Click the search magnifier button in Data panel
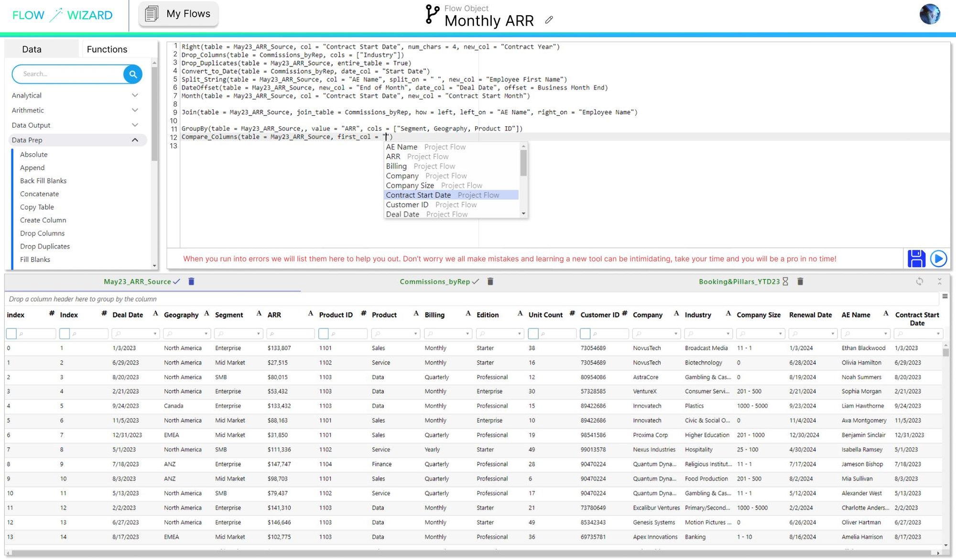This screenshot has height=560, width=956. point(133,74)
